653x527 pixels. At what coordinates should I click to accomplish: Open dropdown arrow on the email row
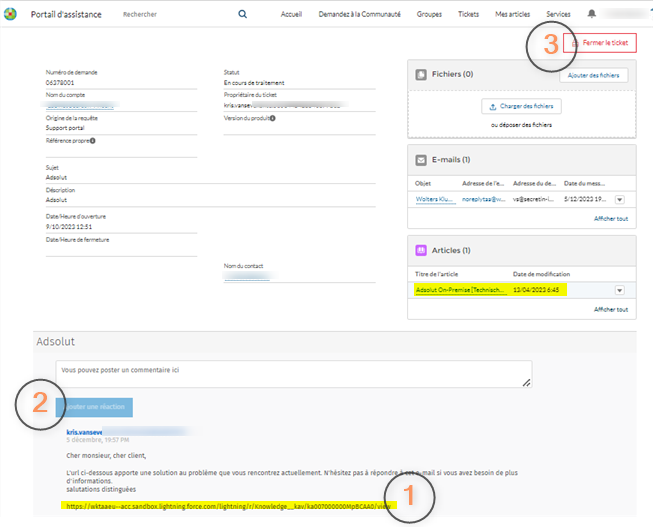(x=620, y=200)
